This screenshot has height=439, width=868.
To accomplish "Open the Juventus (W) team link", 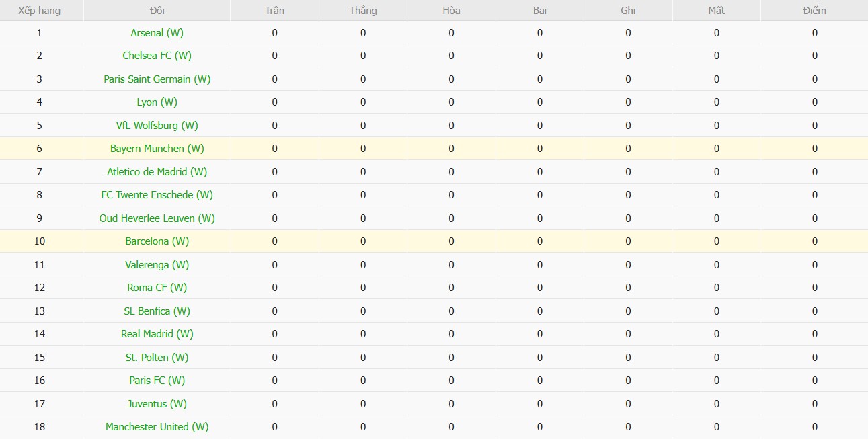I will [x=157, y=403].
